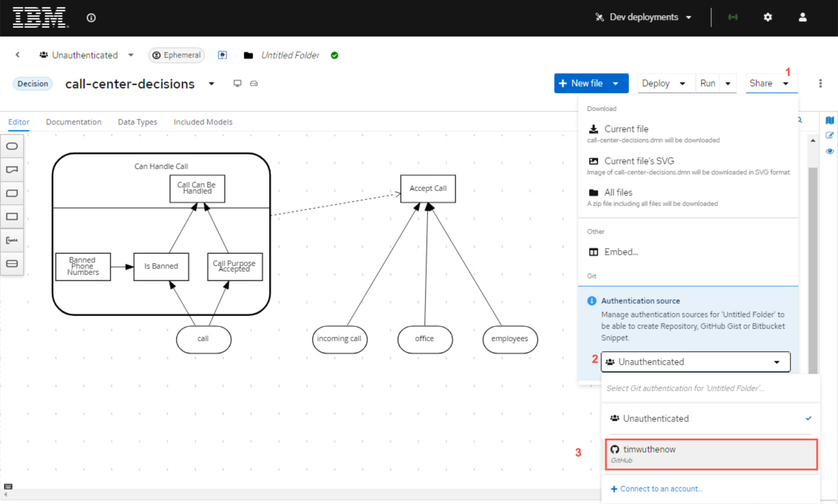
Task: Click the scrollbar up arrow
Action: [x=813, y=140]
